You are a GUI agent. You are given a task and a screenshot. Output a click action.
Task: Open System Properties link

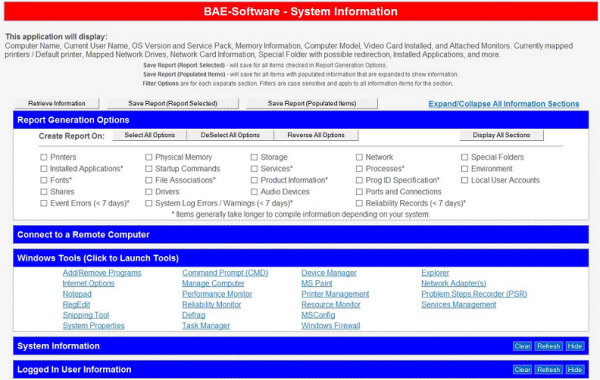coord(93,326)
